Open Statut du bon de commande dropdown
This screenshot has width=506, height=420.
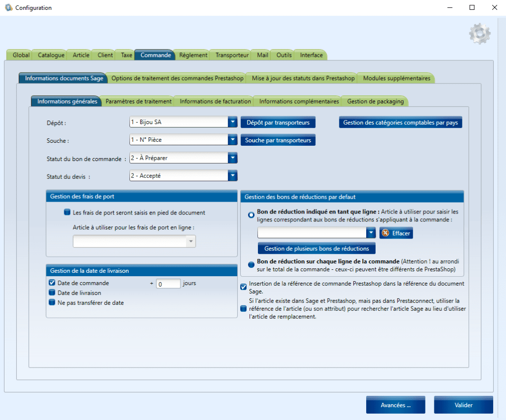tap(232, 158)
